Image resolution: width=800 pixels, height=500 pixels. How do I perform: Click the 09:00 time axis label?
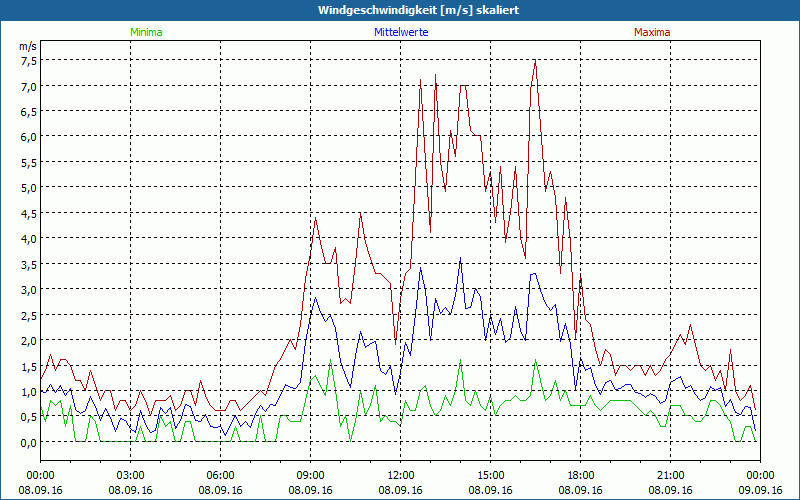pyautogui.click(x=310, y=476)
